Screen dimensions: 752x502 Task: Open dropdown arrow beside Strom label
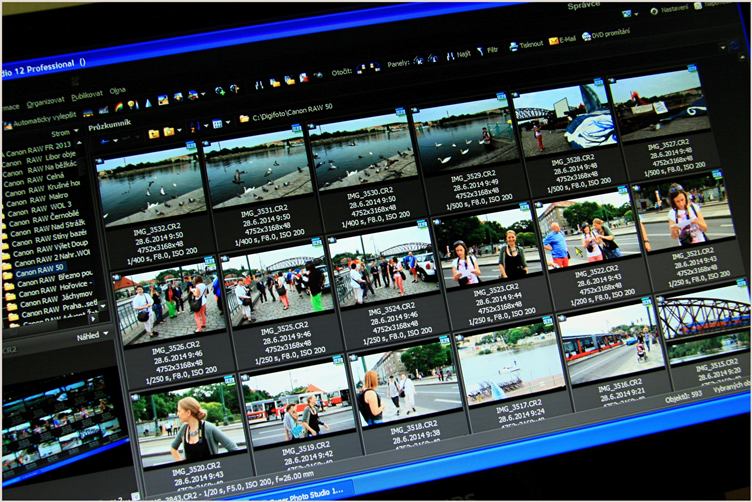coord(76,130)
